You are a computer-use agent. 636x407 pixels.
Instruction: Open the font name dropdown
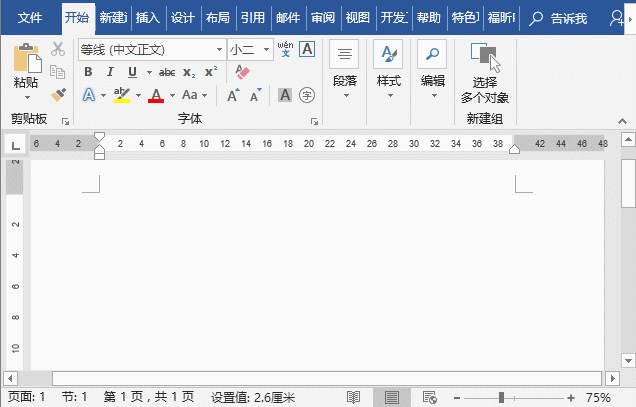(x=219, y=50)
